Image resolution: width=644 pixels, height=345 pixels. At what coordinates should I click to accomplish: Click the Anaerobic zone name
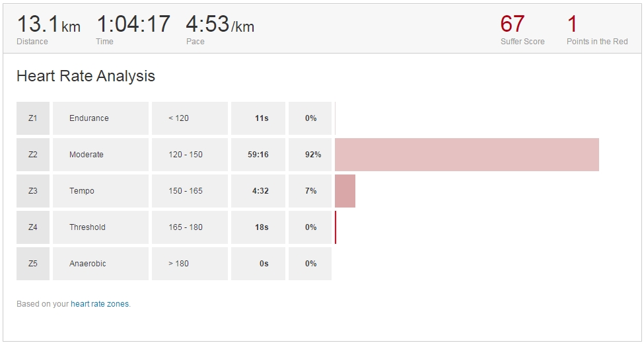[x=87, y=264]
